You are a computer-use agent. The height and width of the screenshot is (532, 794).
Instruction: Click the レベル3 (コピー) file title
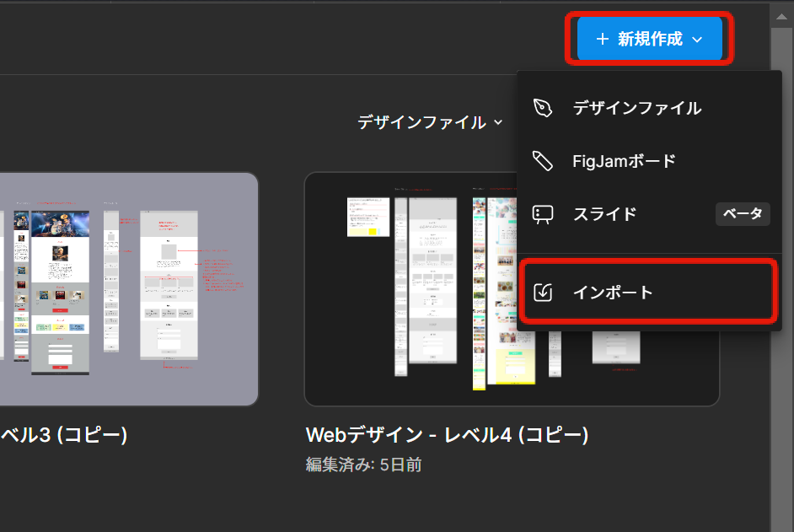pyautogui.click(x=63, y=435)
